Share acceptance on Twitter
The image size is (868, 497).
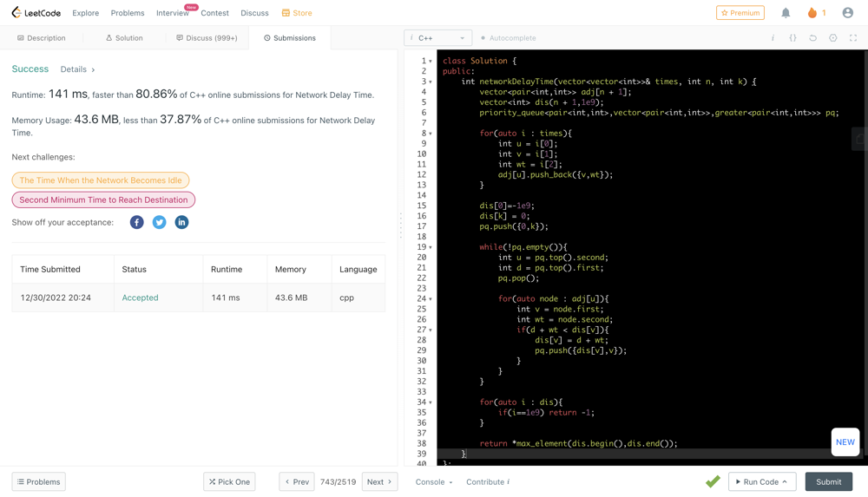coord(160,222)
